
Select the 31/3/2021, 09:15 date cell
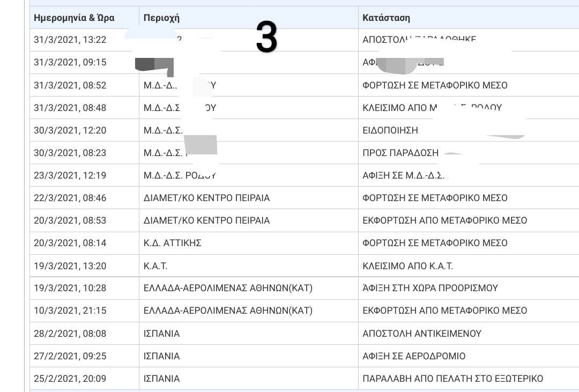[x=70, y=62]
